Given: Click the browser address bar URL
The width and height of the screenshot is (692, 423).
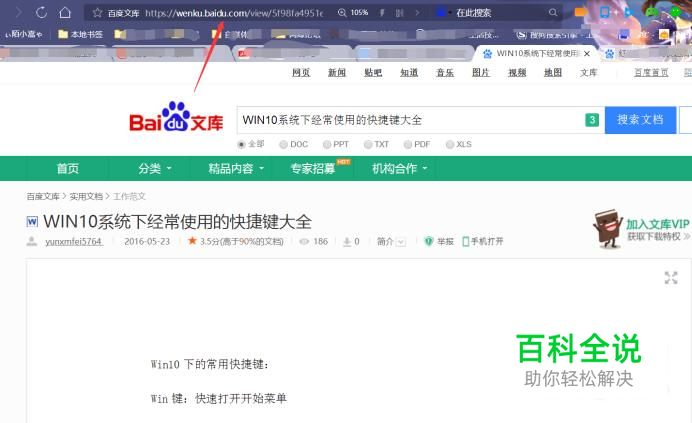Looking at the screenshot, I should coord(234,13).
